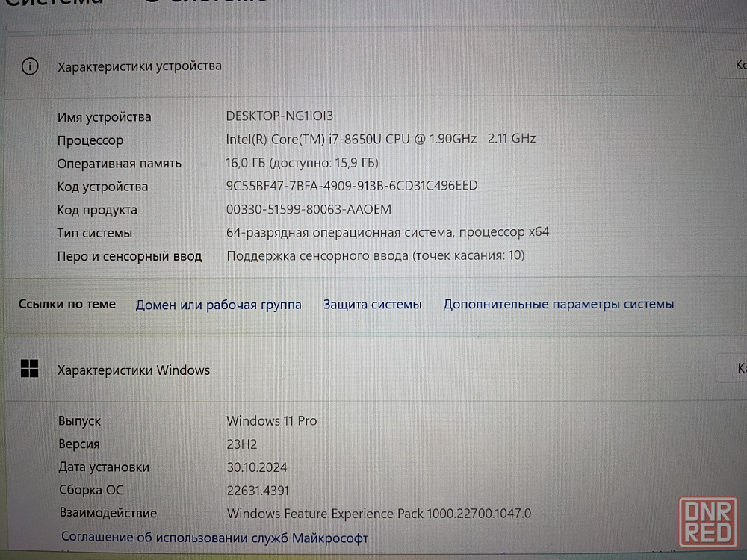Select the edition value Windows 11 Pro

[272, 421]
